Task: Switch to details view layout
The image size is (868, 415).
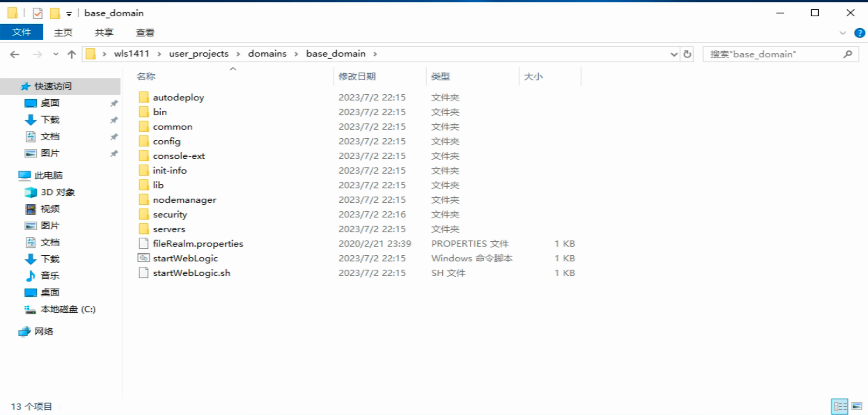Action: click(x=840, y=407)
